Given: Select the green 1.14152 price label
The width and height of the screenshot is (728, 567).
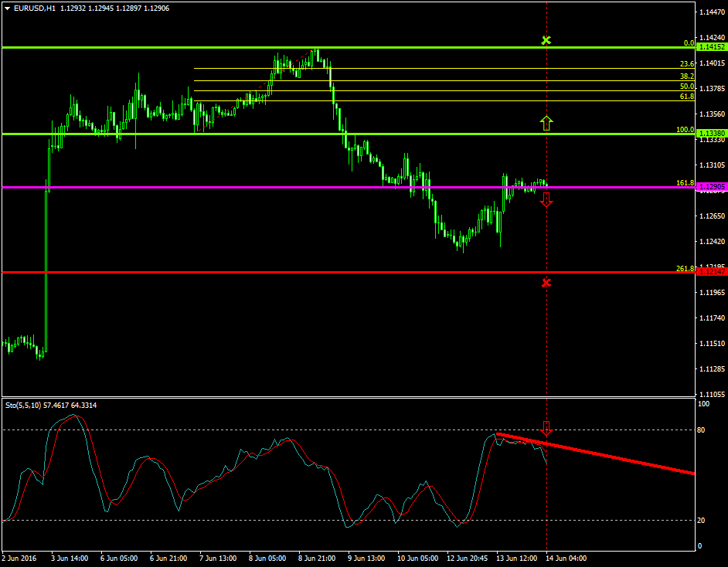Looking at the screenshot, I should click(711, 47).
